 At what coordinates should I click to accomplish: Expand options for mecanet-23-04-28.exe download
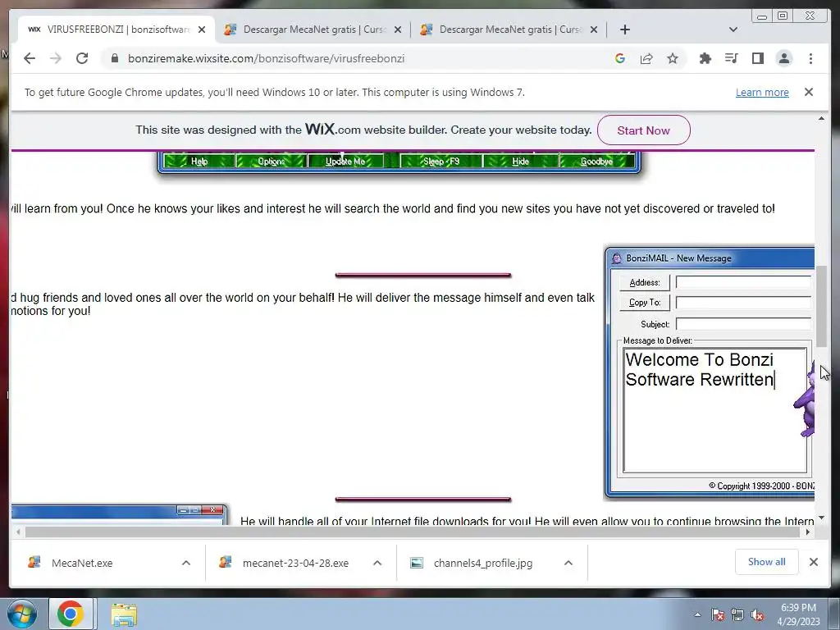coord(377,563)
